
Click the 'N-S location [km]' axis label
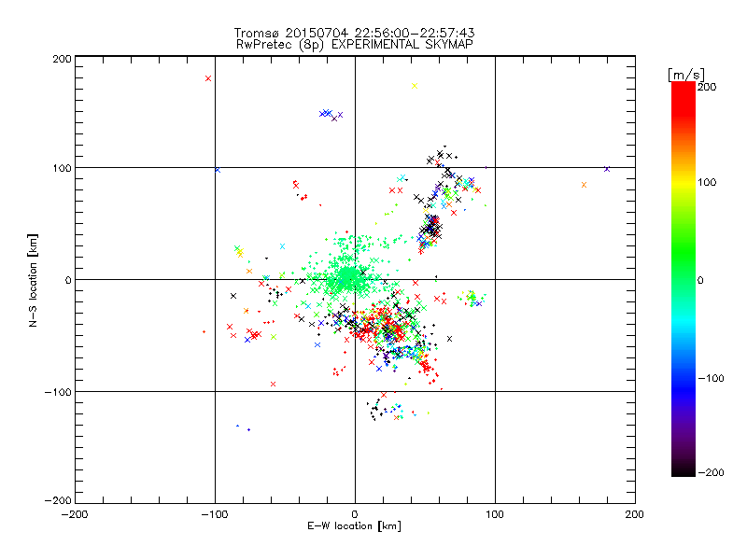coord(33,280)
